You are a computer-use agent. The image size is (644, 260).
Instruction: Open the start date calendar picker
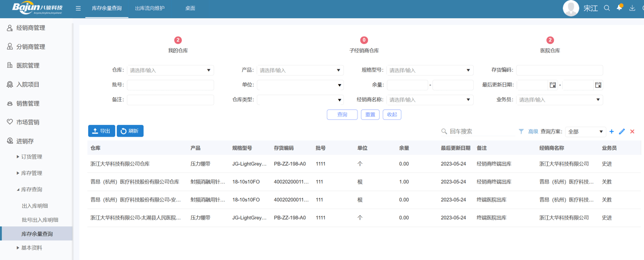(x=552, y=85)
